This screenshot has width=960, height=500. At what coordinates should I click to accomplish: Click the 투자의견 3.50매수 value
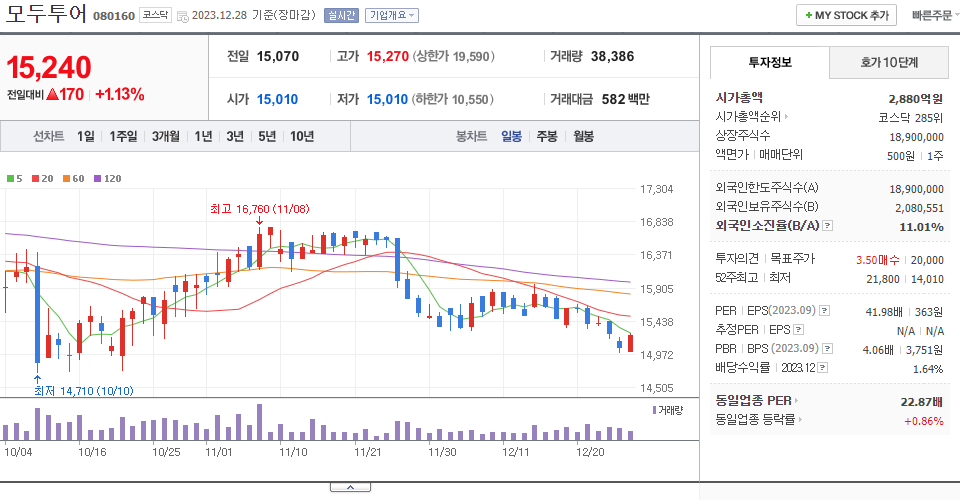877,260
